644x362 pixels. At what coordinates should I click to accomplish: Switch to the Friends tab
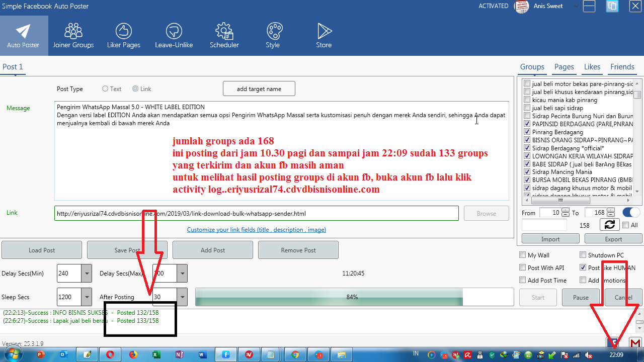click(622, 67)
